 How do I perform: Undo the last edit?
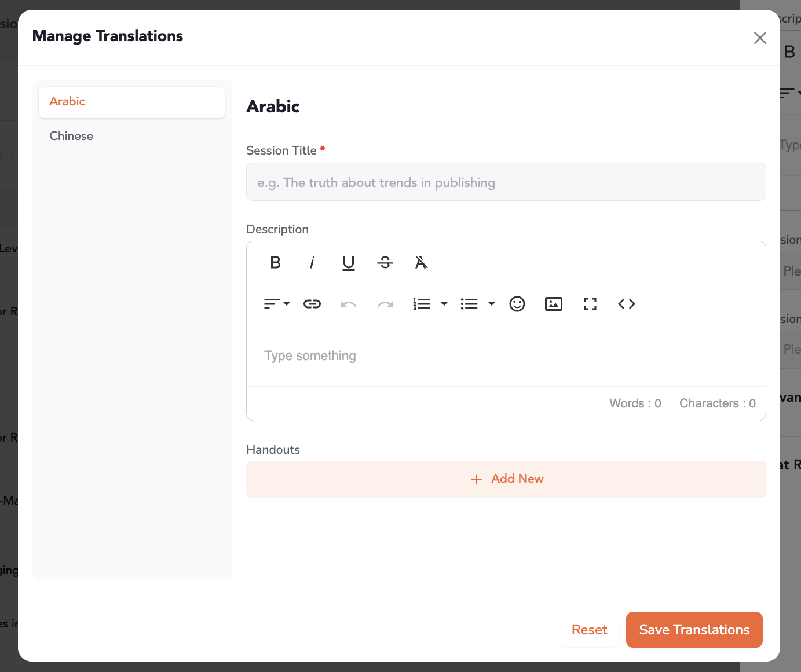349,304
